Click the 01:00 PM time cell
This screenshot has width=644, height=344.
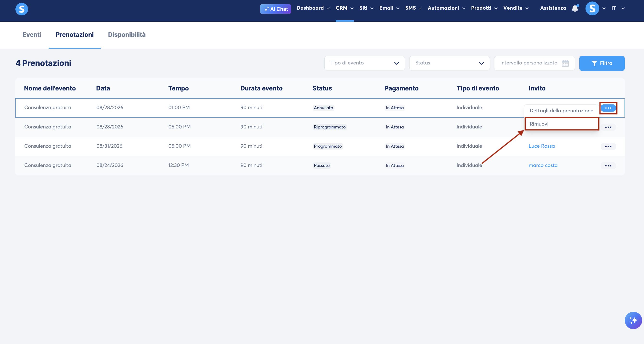point(179,108)
